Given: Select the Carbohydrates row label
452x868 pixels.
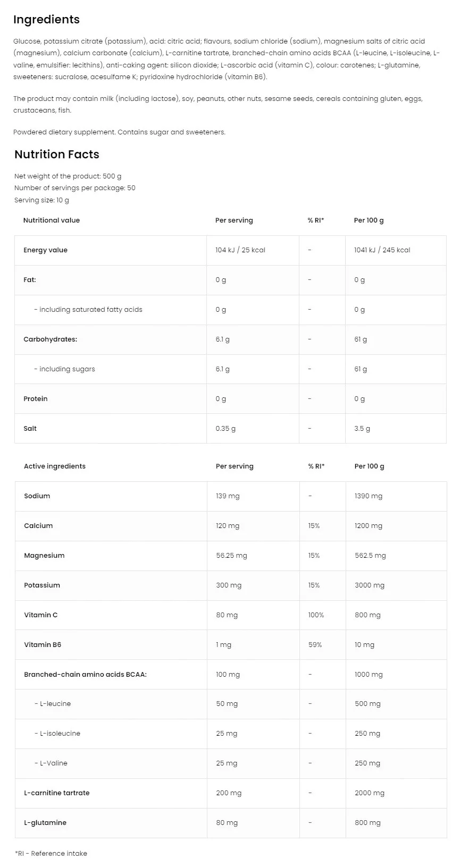Looking at the screenshot, I should pyautogui.click(x=50, y=339).
